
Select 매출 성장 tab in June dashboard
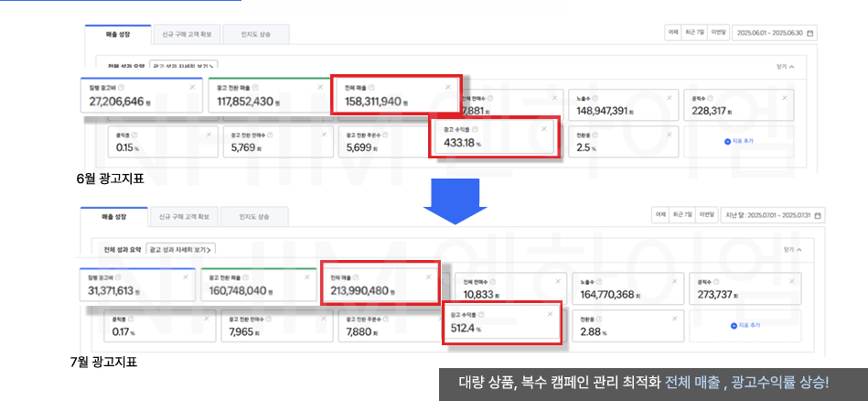118,35
